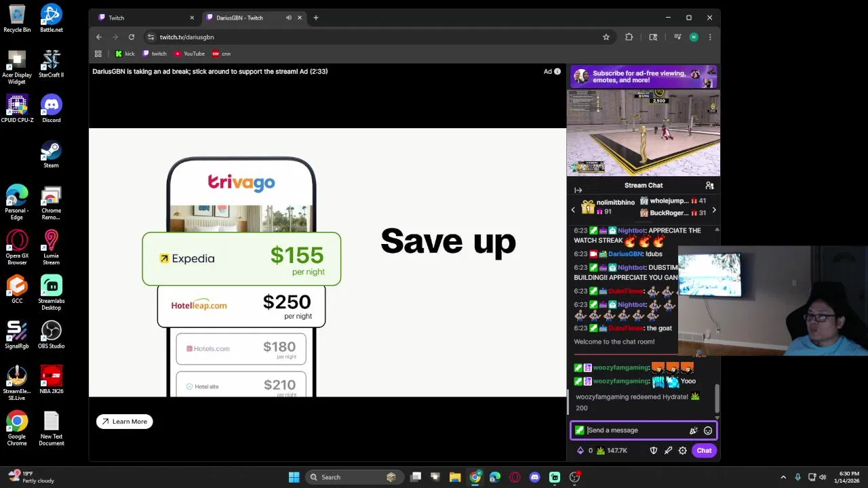Click the taskbar Search box
The height and width of the screenshot is (488, 868).
click(353, 477)
